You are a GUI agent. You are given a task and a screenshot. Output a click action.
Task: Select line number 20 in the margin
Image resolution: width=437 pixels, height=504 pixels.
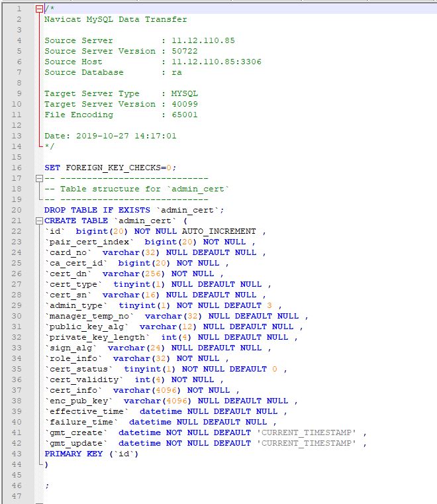[x=17, y=210]
